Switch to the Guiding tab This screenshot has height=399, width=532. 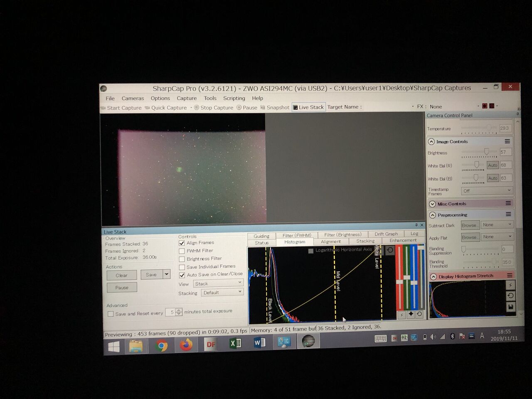click(x=261, y=236)
